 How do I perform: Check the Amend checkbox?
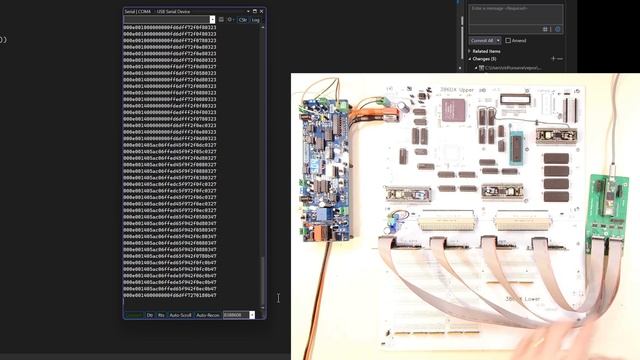tap(508, 41)
